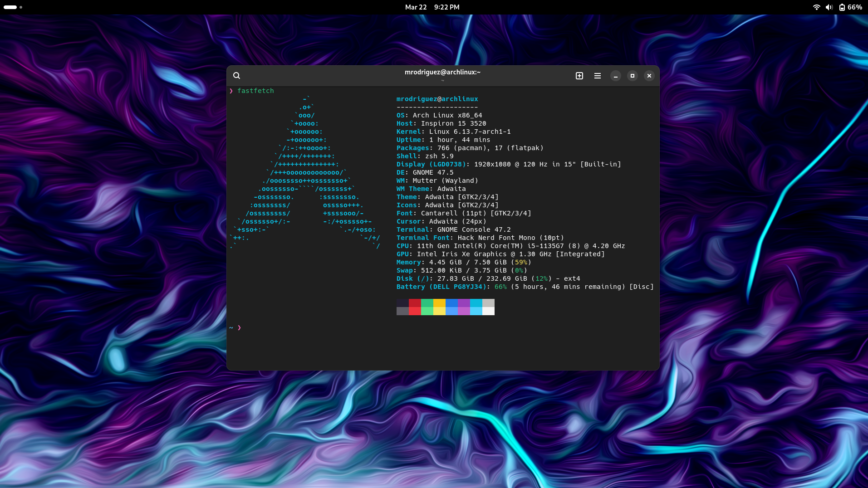
Task: Click the fastfetch command text
Action: tap(256, 91)
